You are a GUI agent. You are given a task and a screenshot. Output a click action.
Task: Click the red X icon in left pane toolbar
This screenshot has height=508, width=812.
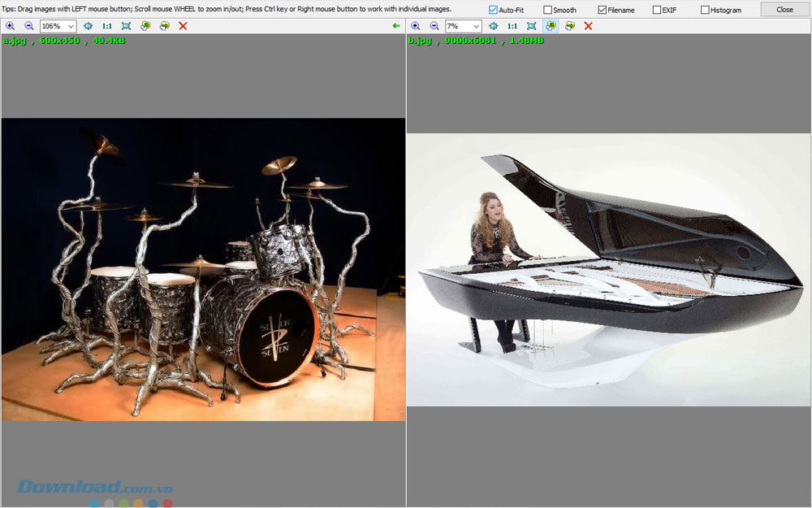pos(183,26)
